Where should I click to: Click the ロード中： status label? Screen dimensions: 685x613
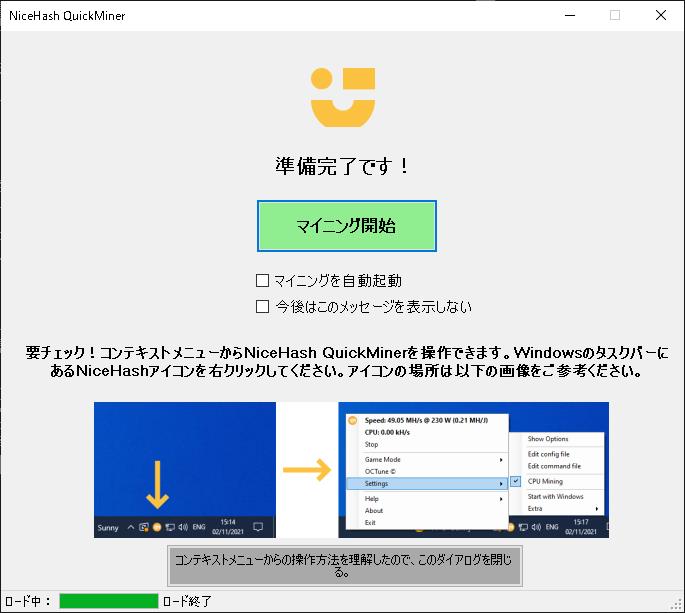(x=28, y=602)
